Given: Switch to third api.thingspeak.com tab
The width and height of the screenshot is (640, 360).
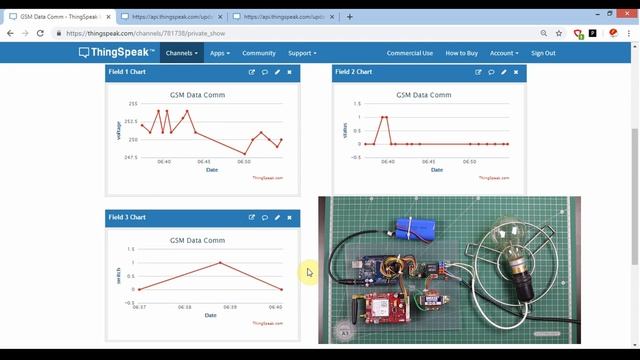Looking at the screenshot, I should (283, 17).
